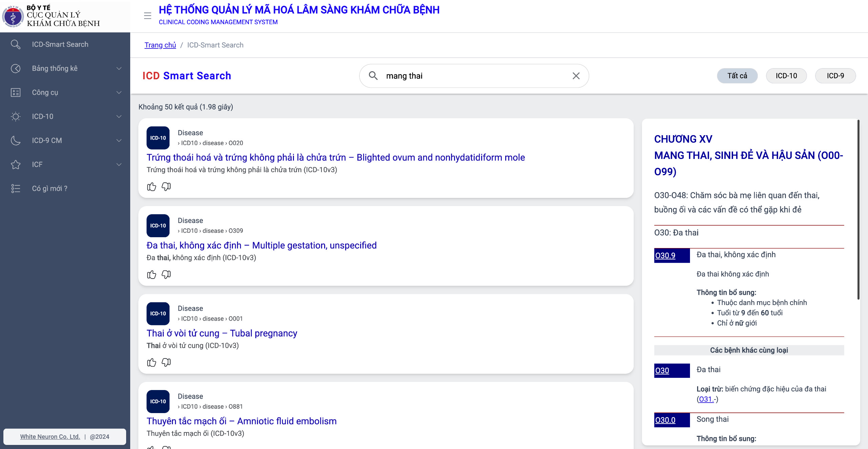This screenshot has height=449, width=868.
Task: Select the Tất cả results filter
Action: [737, 76]
